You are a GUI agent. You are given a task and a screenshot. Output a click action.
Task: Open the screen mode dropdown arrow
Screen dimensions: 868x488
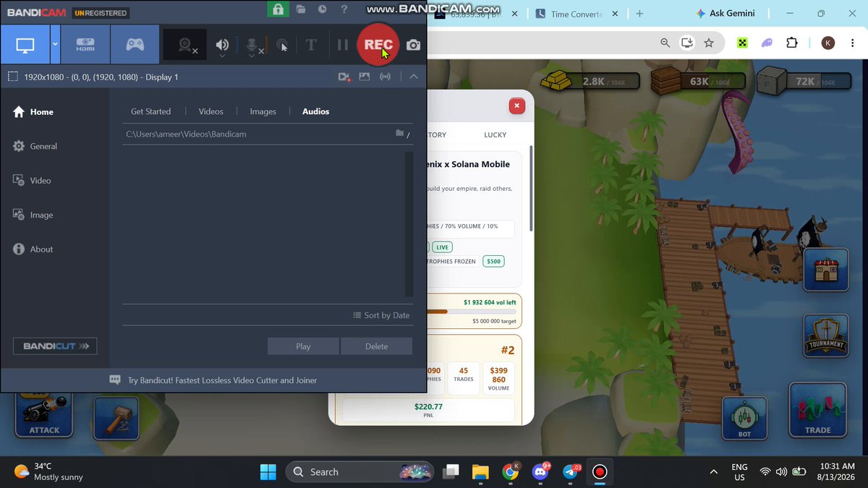(56, 45)
